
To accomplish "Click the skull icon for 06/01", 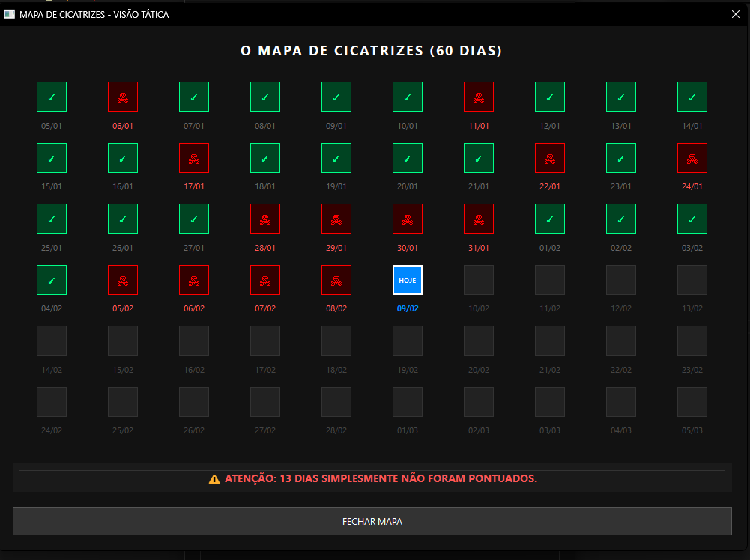I will pyautogui.click(x=123, y=97).
